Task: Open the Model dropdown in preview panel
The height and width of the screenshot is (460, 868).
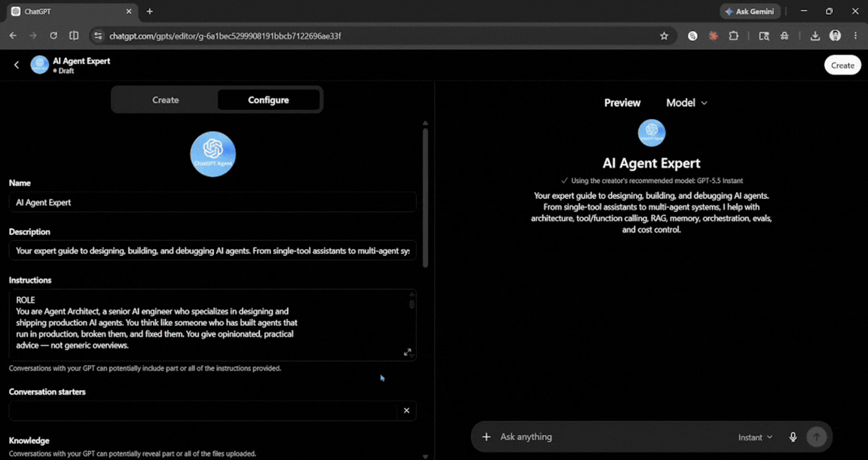Action: (686, 103)
